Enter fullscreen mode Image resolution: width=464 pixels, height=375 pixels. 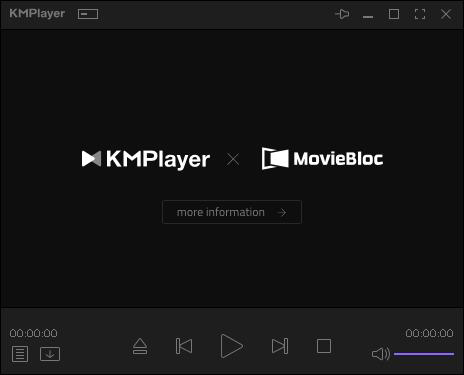coord(420,14)
